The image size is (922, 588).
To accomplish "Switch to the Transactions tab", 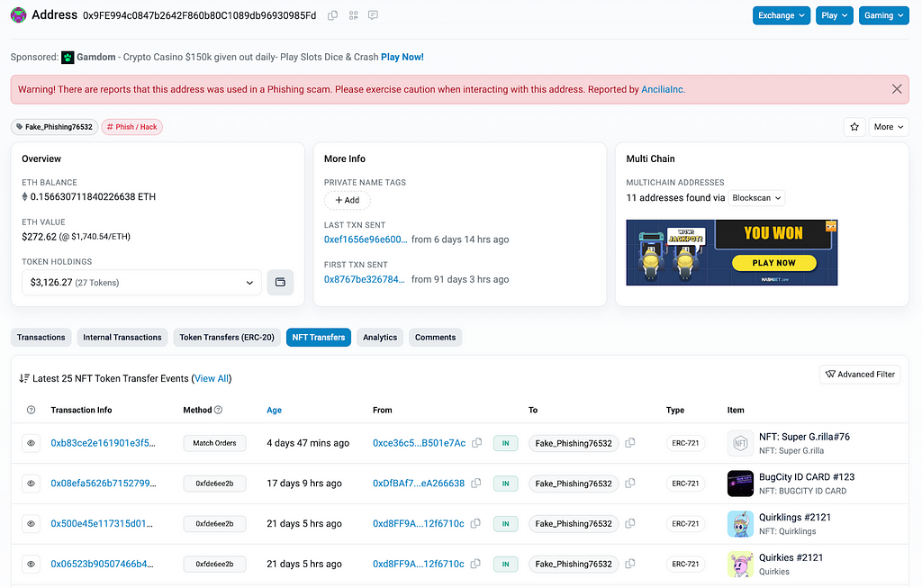I will coord(41,338).
